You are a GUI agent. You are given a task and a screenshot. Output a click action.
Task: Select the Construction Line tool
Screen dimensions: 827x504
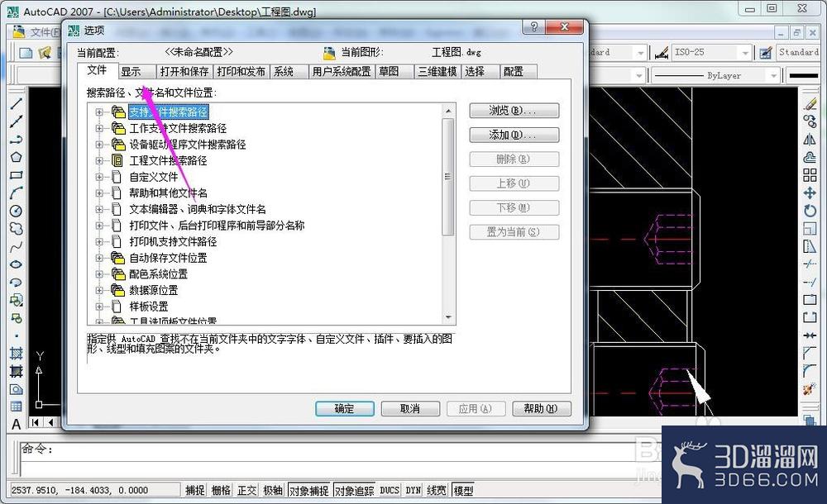click(x=16, y=121)
